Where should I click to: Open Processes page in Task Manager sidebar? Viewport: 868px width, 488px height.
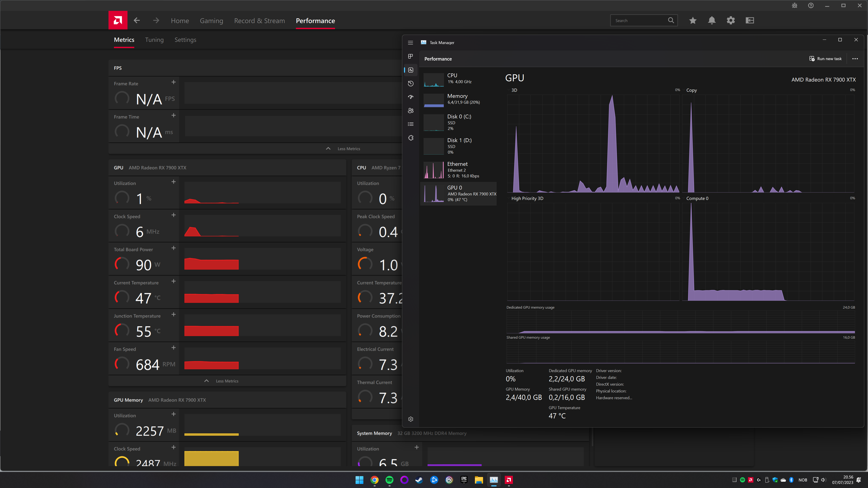(x=410, y=56)
